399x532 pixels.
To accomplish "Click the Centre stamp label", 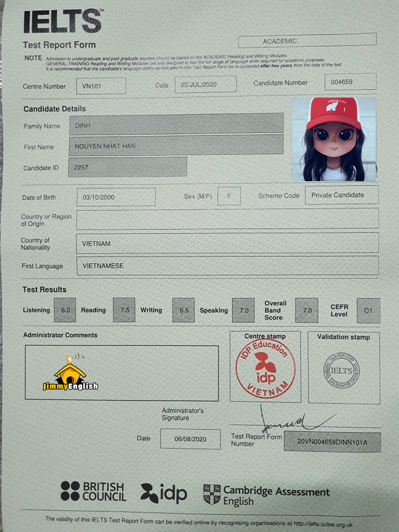I will pyautogui.click(x=265, y=336).
